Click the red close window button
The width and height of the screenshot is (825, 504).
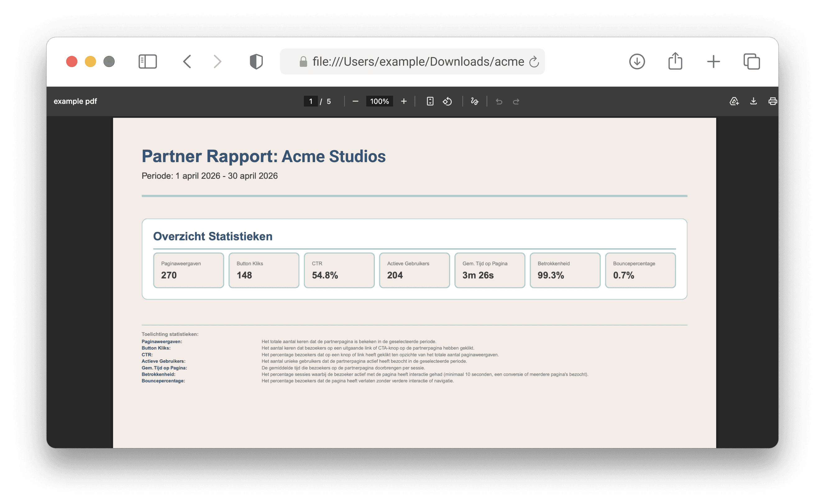(x=72, y=61)
